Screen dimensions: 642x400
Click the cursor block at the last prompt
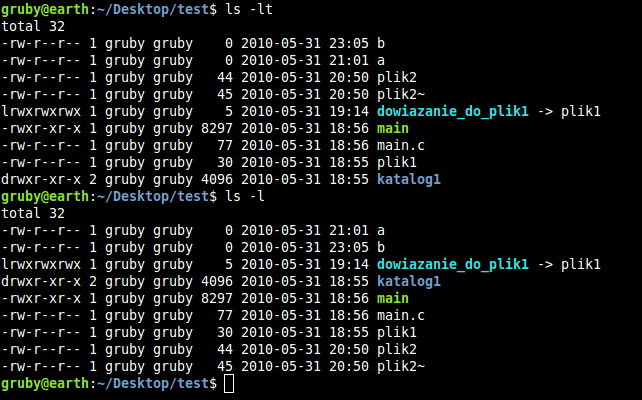230,384
